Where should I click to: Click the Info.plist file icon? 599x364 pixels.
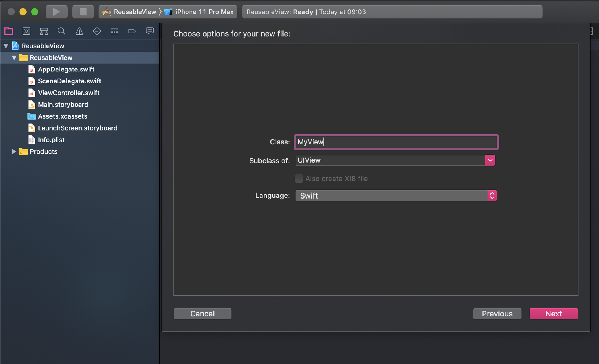point(32,140)
